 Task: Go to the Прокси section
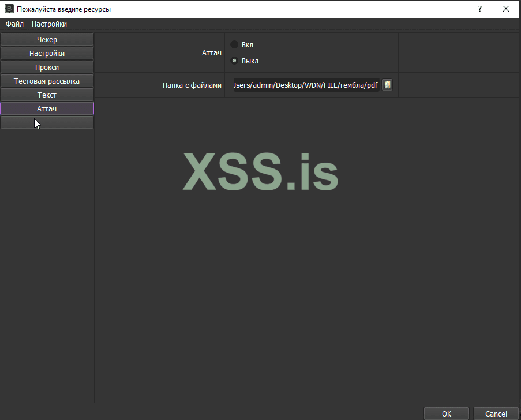[47, 67]
